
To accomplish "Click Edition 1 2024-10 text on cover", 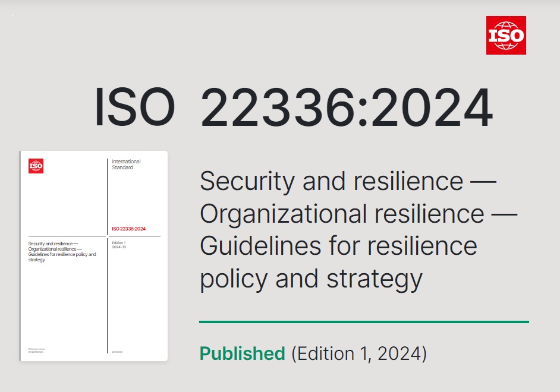I will pos(119,245).
